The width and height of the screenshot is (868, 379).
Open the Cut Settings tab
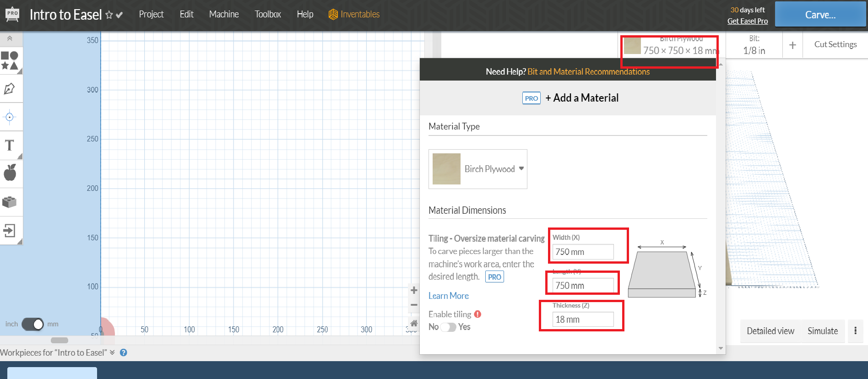(x=835, y=44)
